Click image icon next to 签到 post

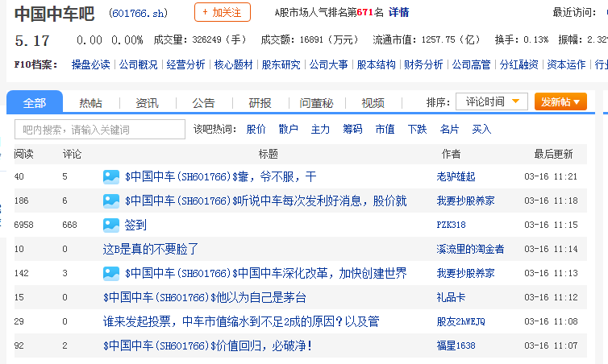pos(111,225)
